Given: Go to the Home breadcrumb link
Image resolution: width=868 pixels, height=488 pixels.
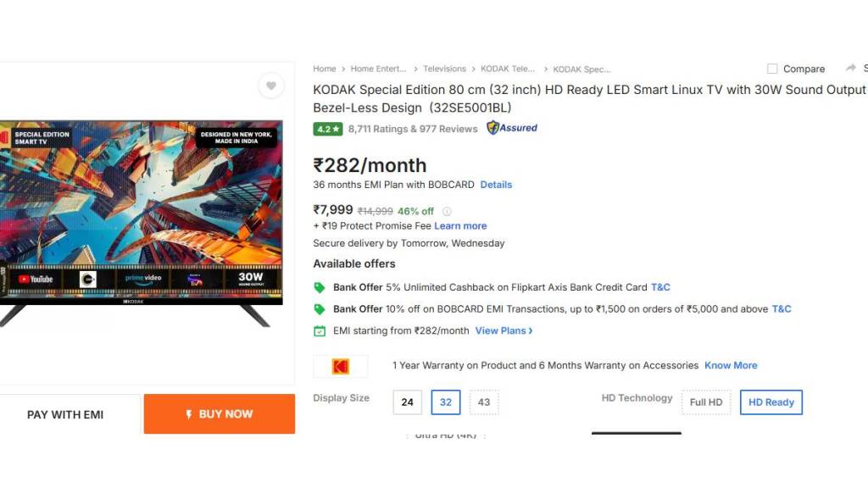Looking at the screenshot, I should click(324, 69).
